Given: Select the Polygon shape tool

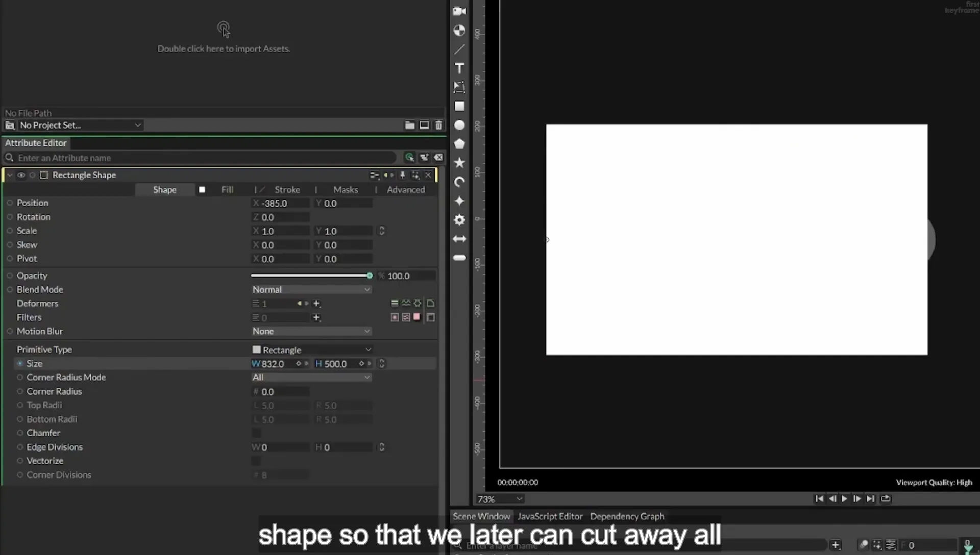Looking at the screenshot, I should [459, 144].
